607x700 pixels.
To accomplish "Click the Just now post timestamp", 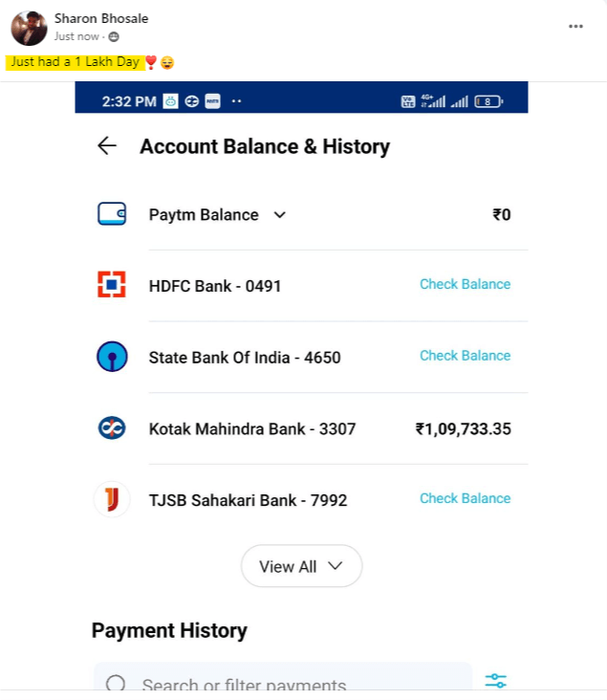I will pos(77,36).
